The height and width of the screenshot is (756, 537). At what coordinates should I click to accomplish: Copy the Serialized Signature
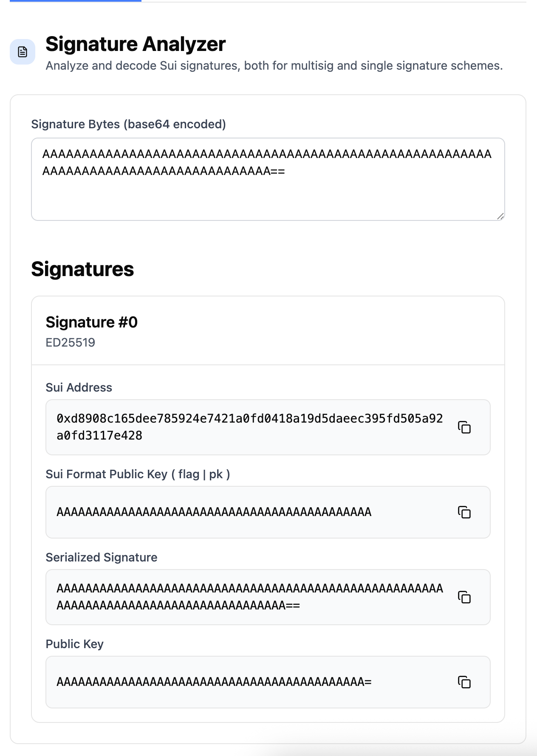click(x=465, y=597)
